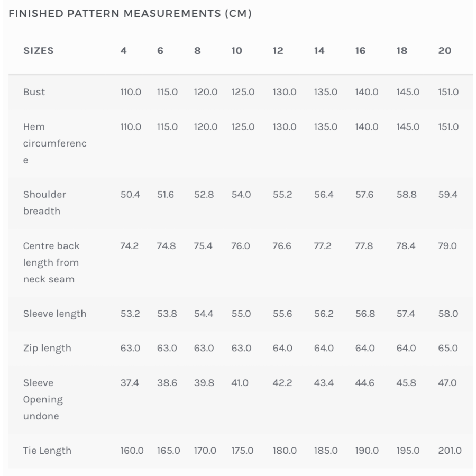Click the "Finished Pattern Measurements (CM)" heading
Image resolution: width=476 pixels, height=476 pixels.
coord(130,14)
